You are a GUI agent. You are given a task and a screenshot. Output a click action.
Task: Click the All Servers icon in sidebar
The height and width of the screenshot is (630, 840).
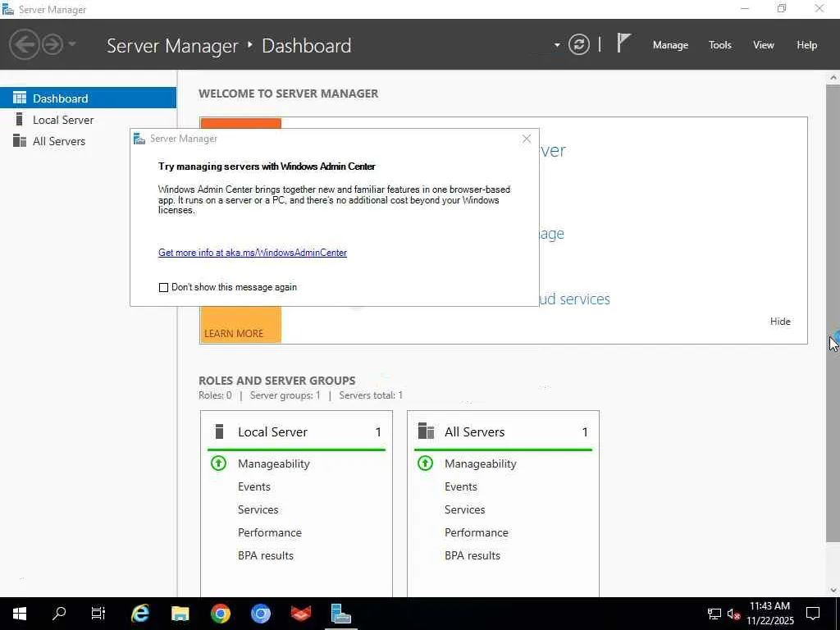[x=20, y=140]
